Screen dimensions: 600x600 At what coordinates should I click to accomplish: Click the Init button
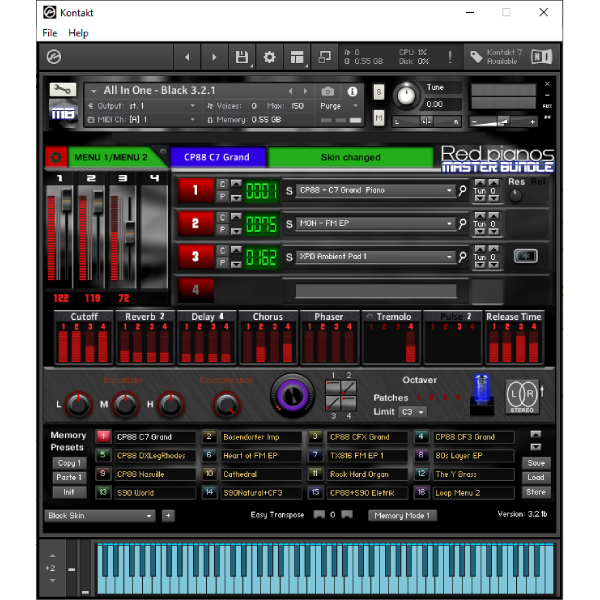point(69,492)
